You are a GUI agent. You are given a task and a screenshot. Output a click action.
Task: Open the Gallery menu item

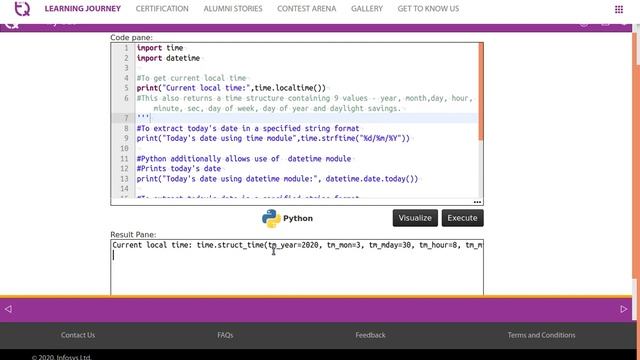coord(367,9)
